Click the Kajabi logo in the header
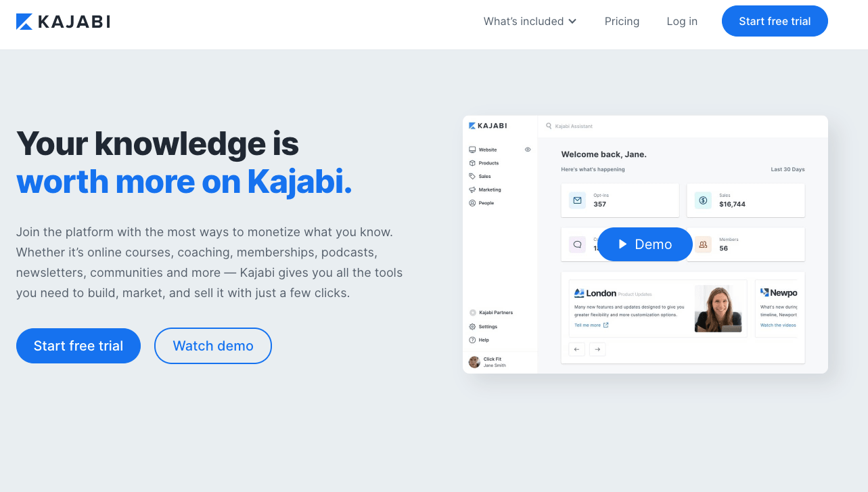This screenshot has width=868, height=492. click(x=63, y=22)
